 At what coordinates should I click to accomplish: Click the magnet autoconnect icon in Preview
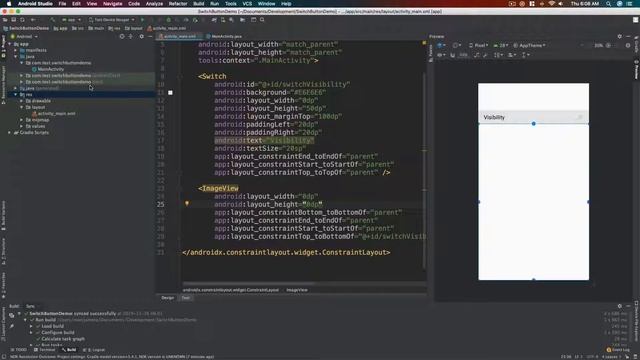tap(452, 55)
